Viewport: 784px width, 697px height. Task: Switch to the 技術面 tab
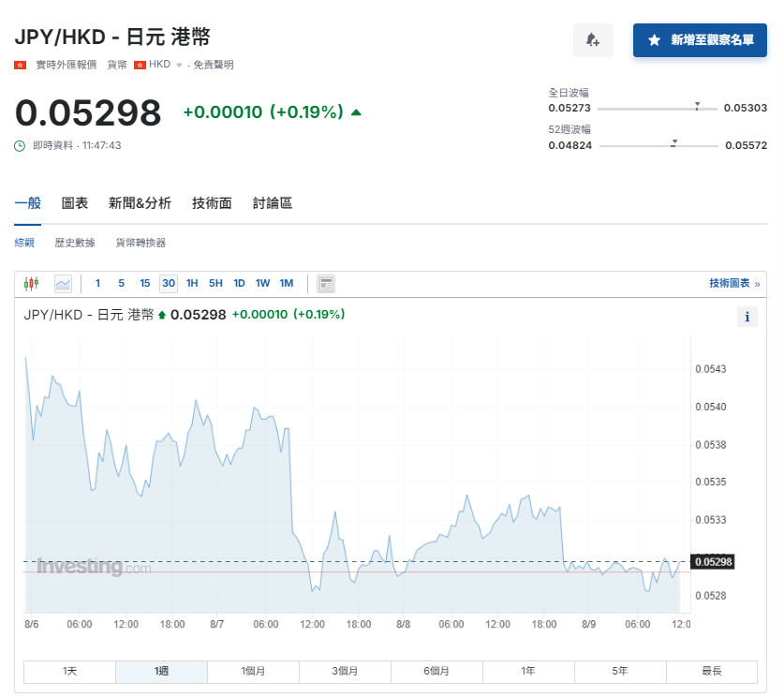pos(211,202)
